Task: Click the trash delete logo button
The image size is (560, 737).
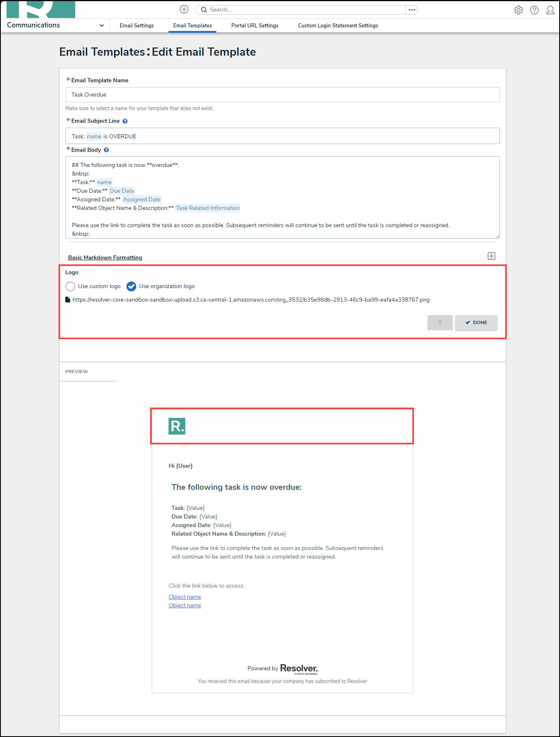Action: tap(440, 322)
